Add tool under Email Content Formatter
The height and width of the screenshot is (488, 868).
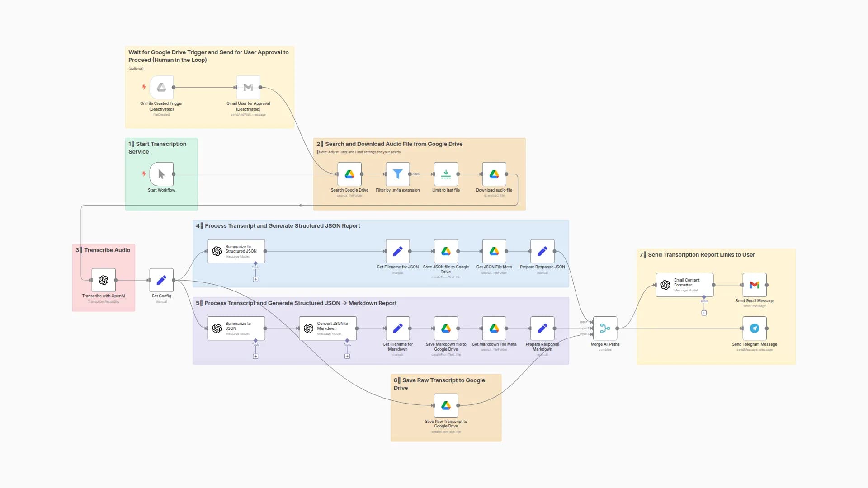pos(704,313)
